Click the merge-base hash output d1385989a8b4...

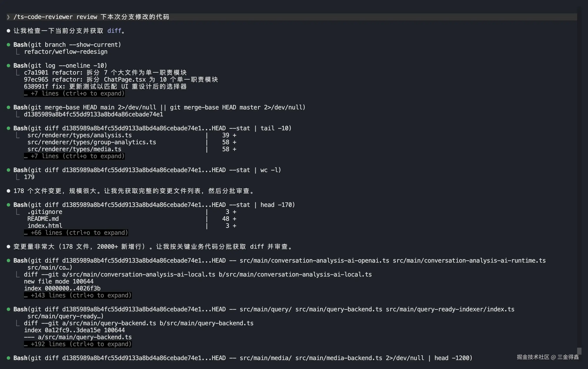[94, 114]
